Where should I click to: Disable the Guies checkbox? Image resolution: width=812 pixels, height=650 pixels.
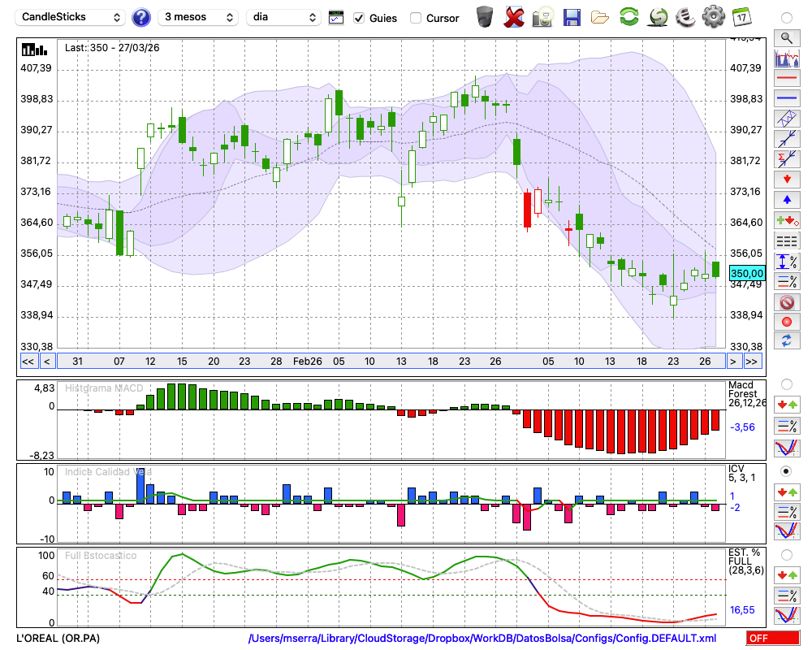(359, 18)
